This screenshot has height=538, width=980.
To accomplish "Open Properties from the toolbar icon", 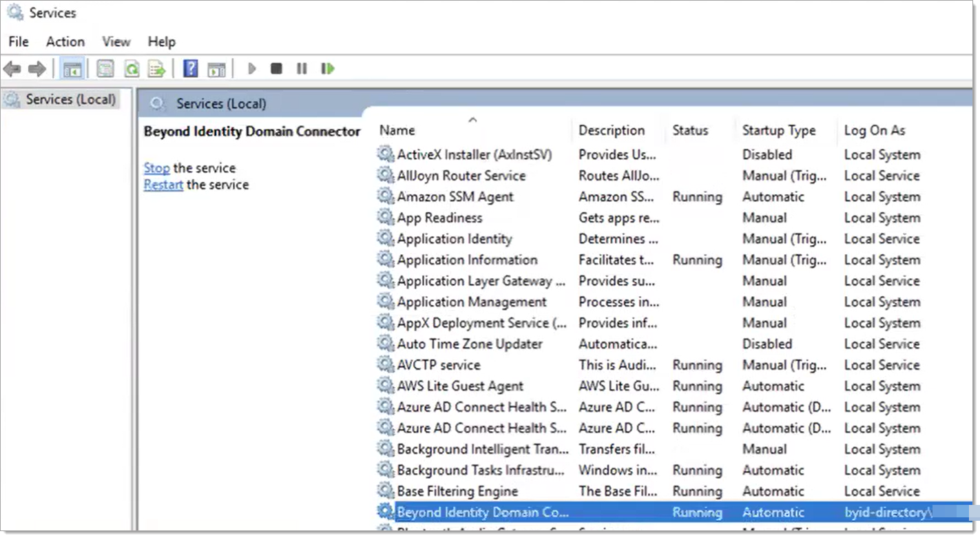I will pyautogui.click(x=105, y=69).
